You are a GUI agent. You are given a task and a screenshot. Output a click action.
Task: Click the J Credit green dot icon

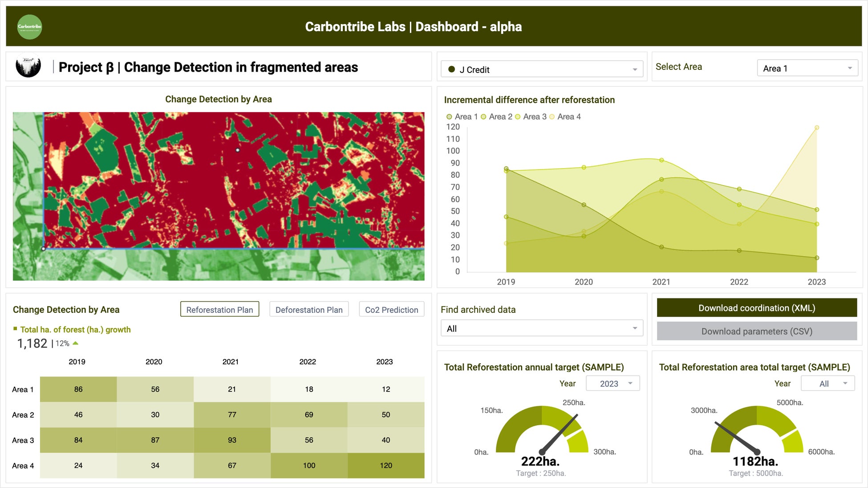pyautogui.click(x=451, y=69)
